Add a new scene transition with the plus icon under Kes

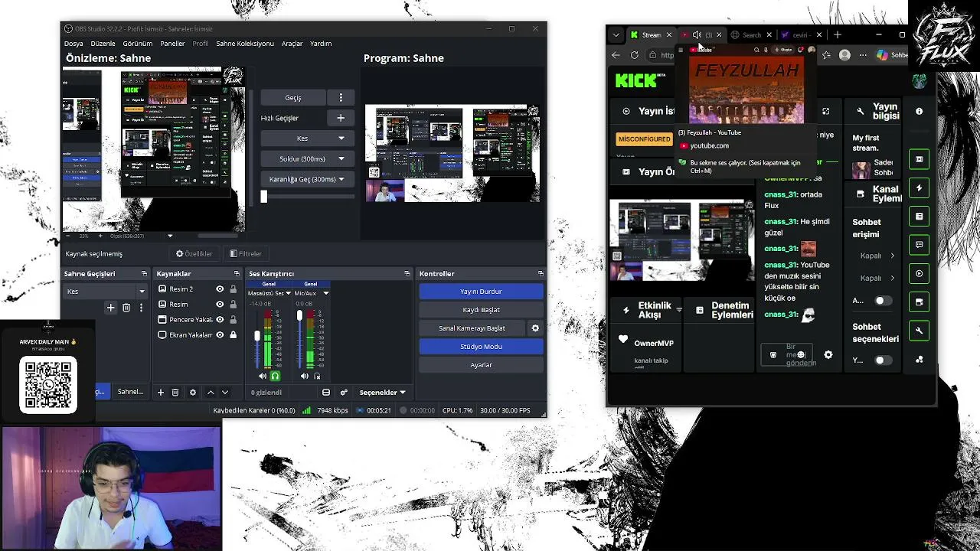coord(110,308)
